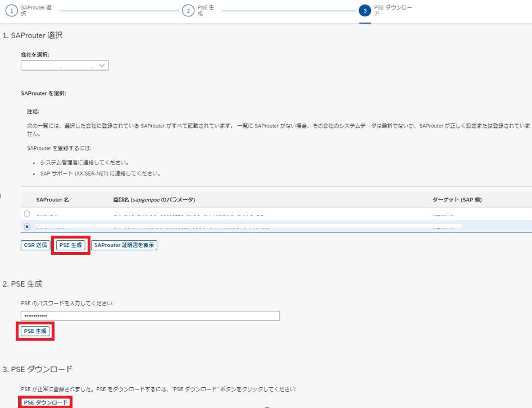The height and width of the screenshot is (408, 532).
Task: Open the company selection dropdown arrow
Action: click(x=102, y=66)
